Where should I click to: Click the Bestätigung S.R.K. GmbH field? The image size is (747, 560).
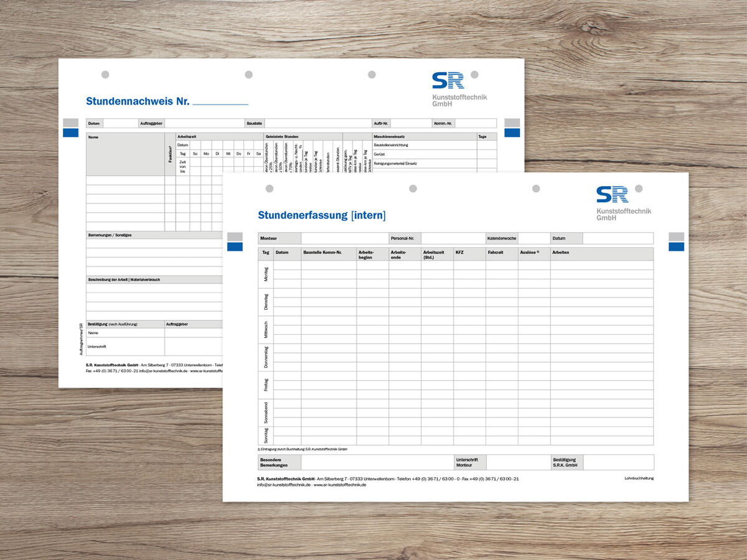coord(618,462)
